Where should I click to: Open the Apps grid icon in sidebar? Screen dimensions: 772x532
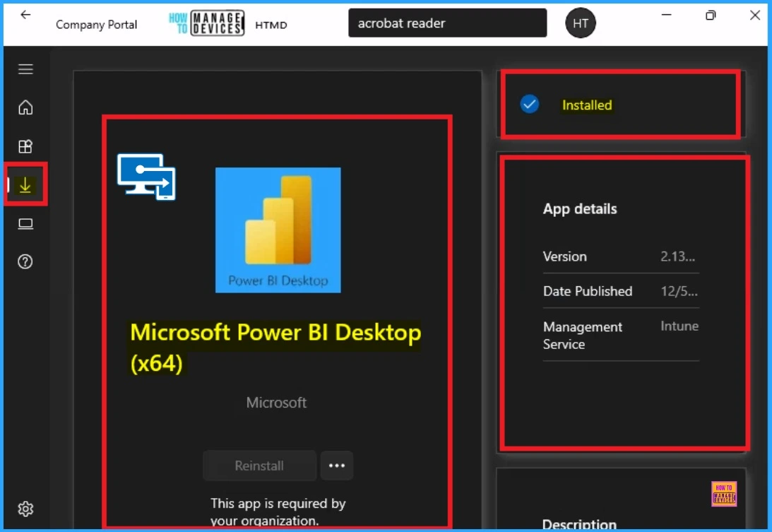25,146
